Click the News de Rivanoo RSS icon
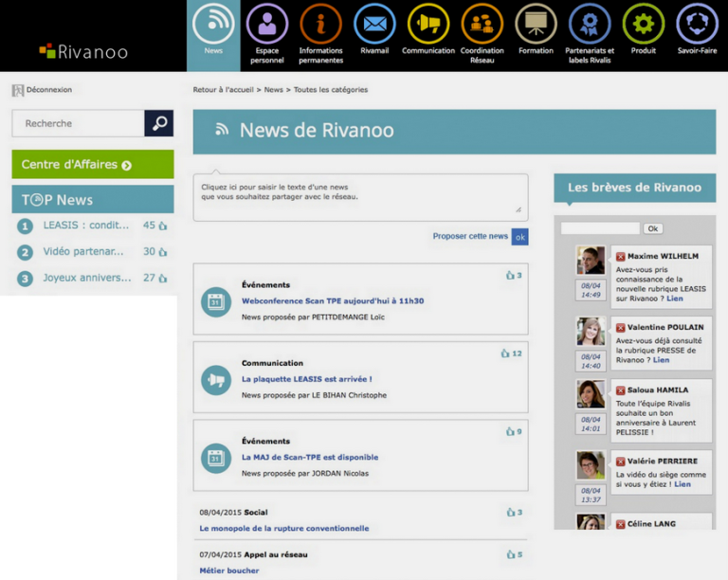Viewport: 728px width, 580px height. click(222, 130)
